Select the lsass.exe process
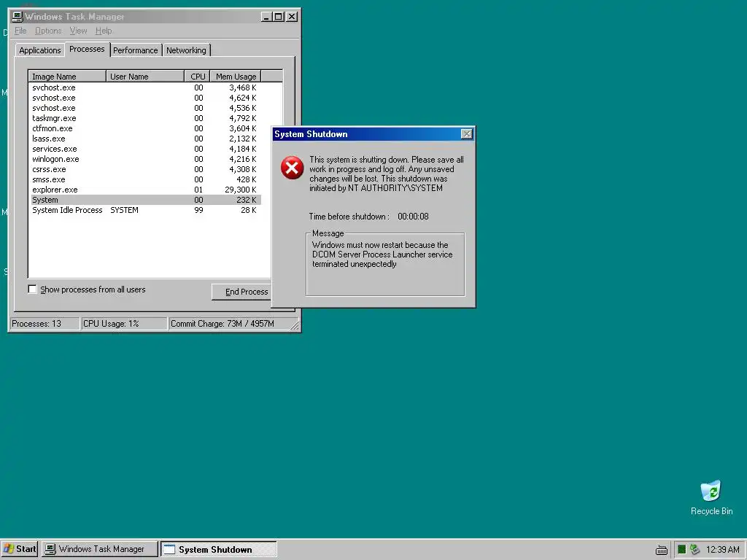The image size is (747, 560). tap(146, 139)
